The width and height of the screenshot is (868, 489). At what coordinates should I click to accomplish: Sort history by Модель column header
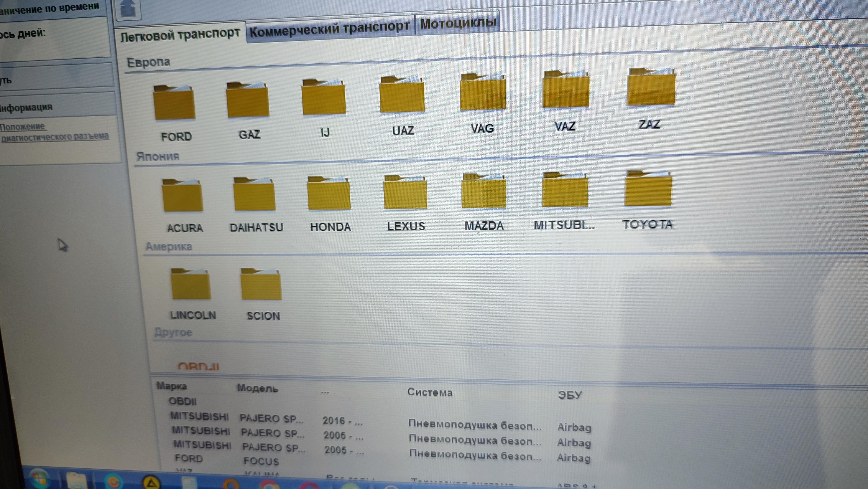257,388
